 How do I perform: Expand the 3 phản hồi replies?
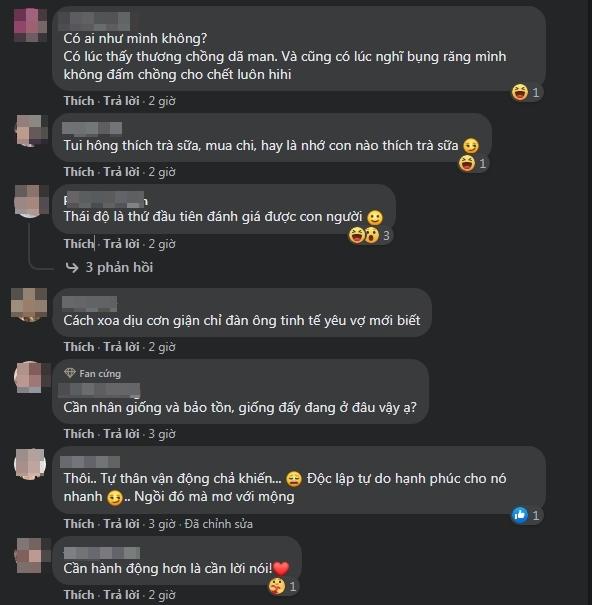pos(119,267)
